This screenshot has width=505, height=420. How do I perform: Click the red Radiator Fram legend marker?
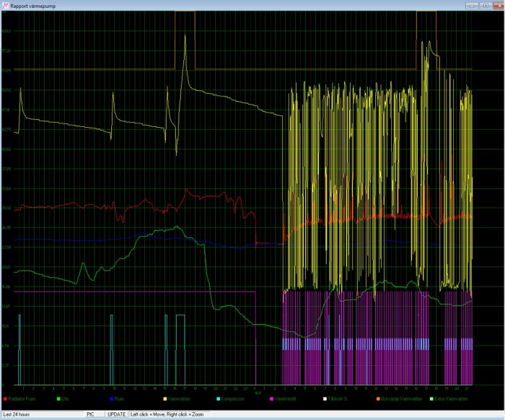tap(5, 398)
